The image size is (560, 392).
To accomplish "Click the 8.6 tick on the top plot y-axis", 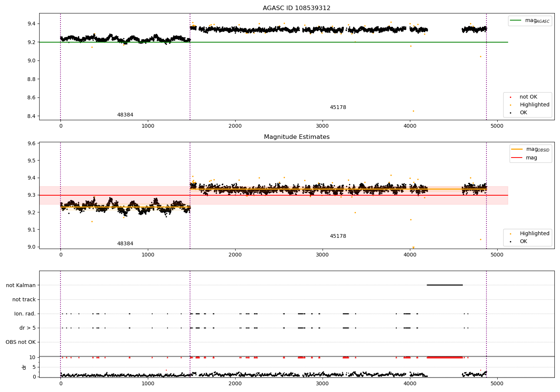I will tap(31, 98).
